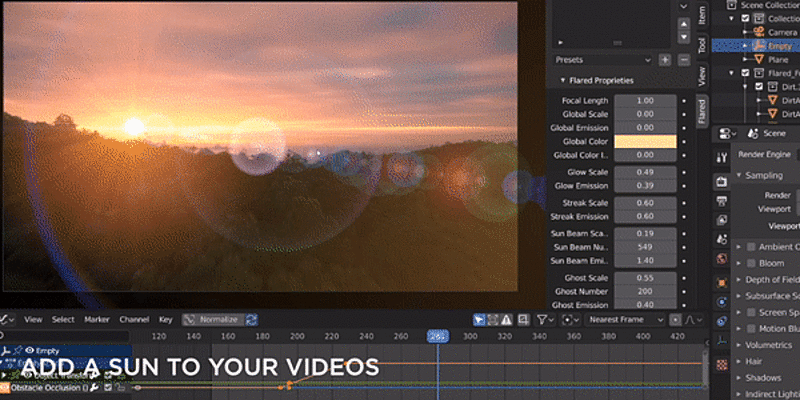Click the create ghost curves icon

coord(523,320)
